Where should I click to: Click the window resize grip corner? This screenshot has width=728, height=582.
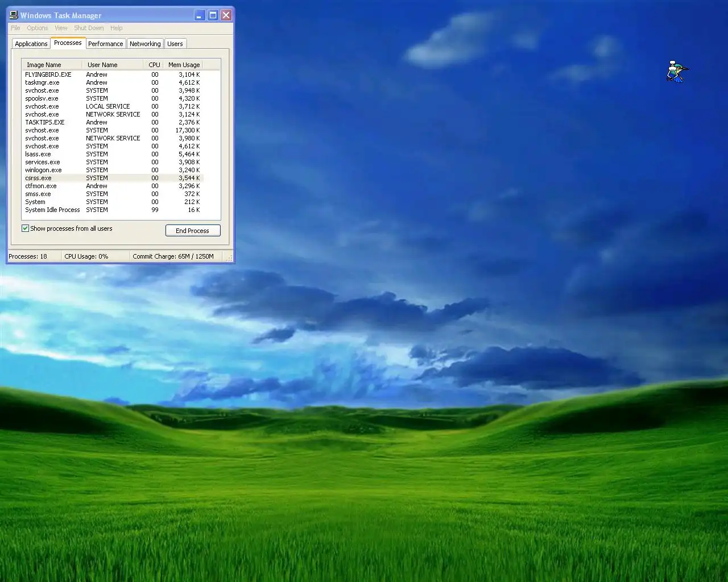coord(229,257)
